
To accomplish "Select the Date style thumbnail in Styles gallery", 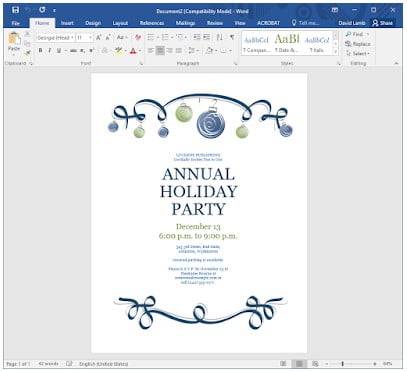I will click(287, 43).
